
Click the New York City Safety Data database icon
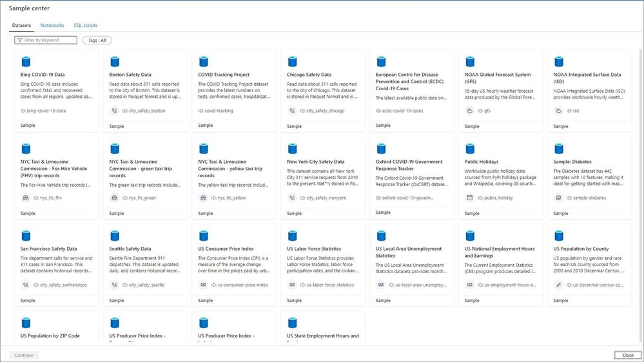click(292, 149)
